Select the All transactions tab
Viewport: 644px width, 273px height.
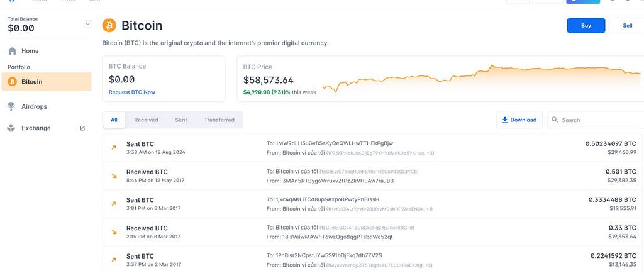coord(114,120)
